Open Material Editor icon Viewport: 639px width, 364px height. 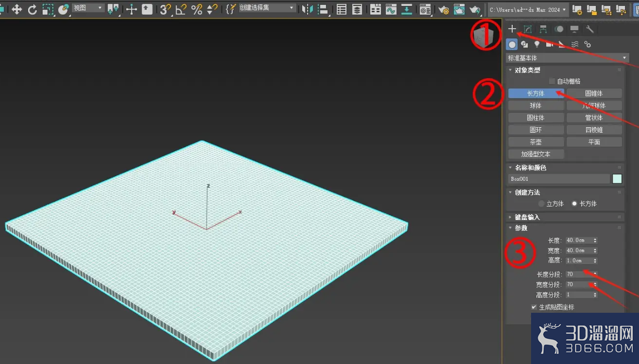pyautogui.click(x=425, y=9)
